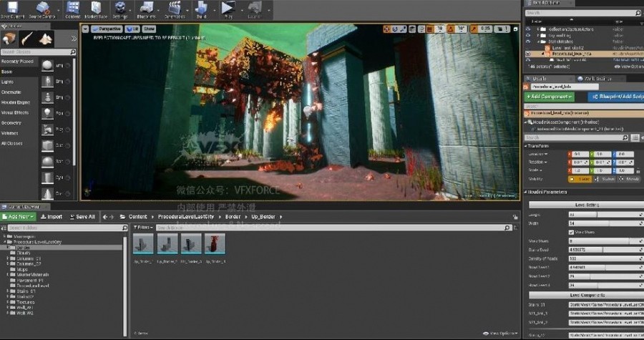
Task: Click the ProceduralLevelLostCity breadcrumb
Action: tap(187, 217)
